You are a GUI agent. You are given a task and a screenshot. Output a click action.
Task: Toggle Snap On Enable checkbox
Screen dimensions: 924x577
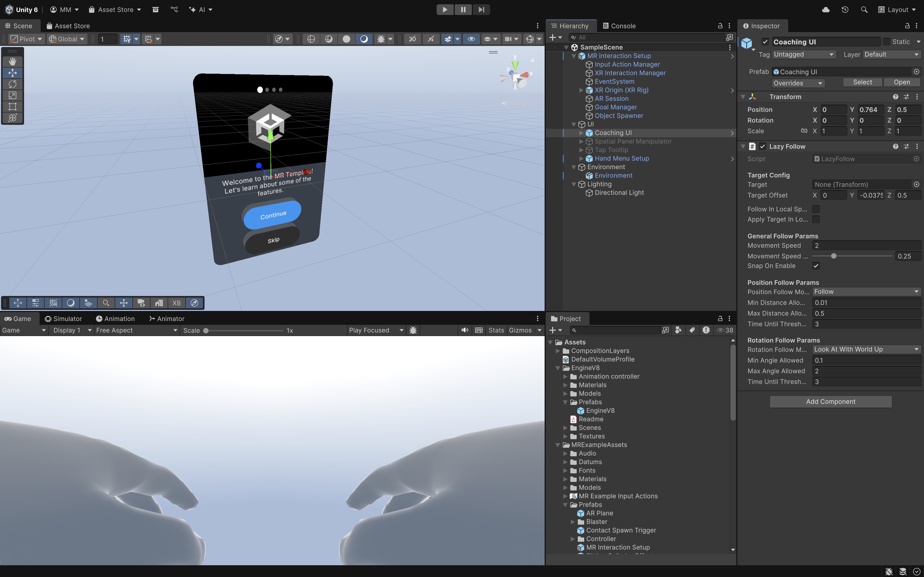816,266
